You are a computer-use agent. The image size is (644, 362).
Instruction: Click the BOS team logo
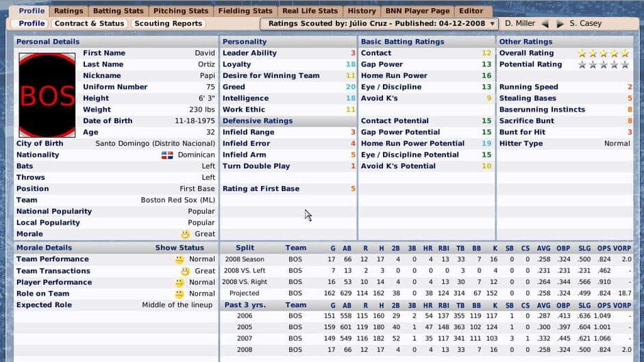pos(47,95)
